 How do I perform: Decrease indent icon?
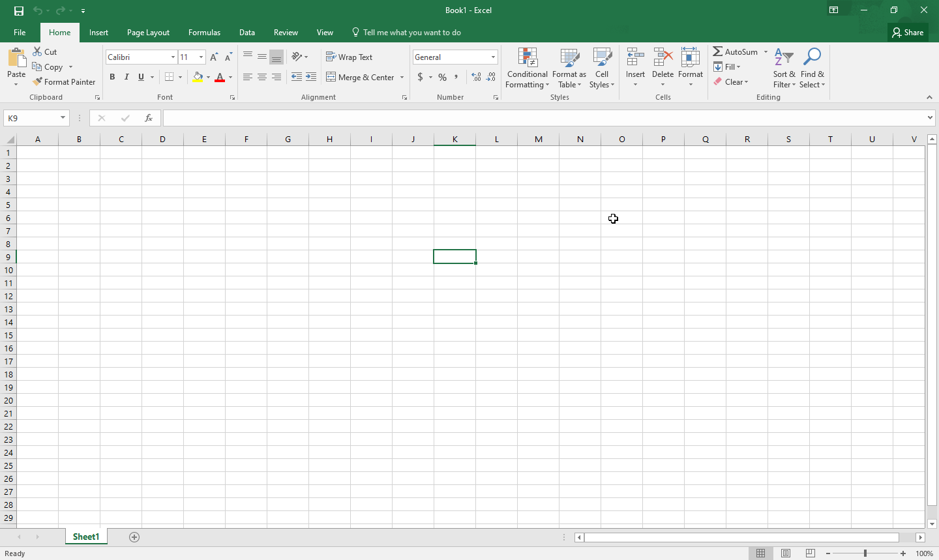[297, 77]
